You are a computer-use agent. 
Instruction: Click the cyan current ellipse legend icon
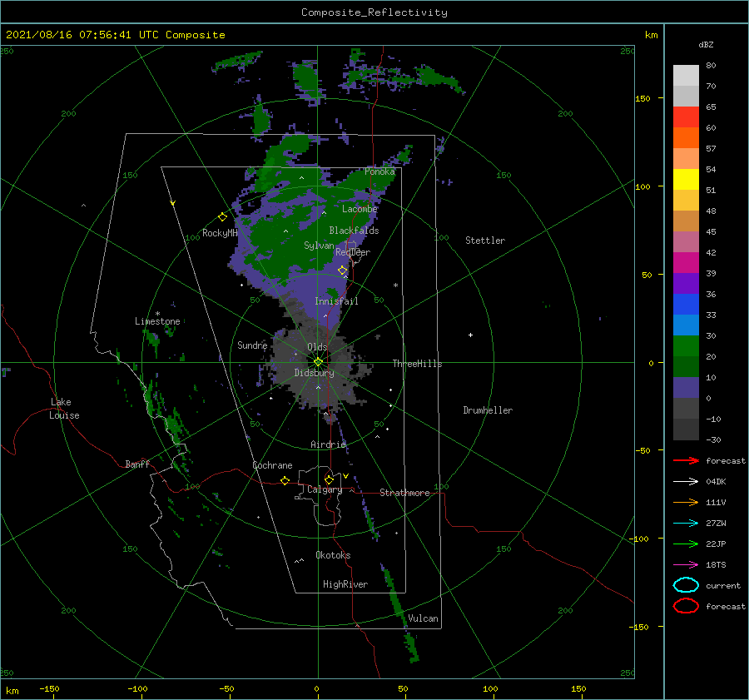tap(686, 585)
